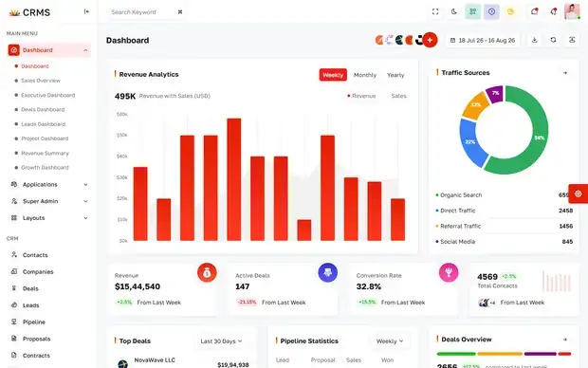Open the notifications bell icon
This screenshot has width=588, height=368.
coord(553,11)
